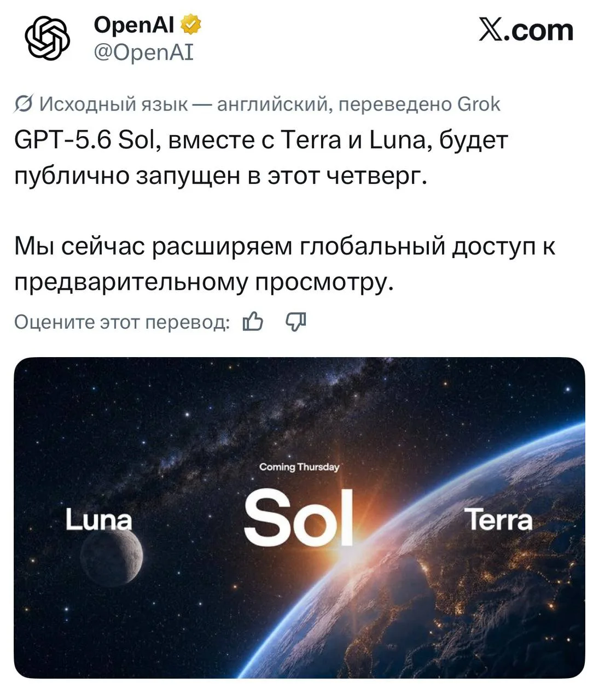Click the moon in the image
The height and width of the screenshot is (700, 599).
pyautogui.click(x=112, y=556)
